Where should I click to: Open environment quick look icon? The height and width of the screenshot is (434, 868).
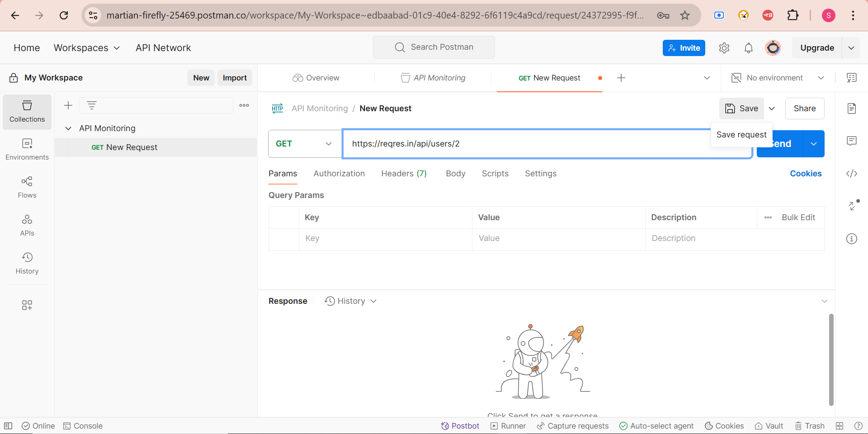852,78
